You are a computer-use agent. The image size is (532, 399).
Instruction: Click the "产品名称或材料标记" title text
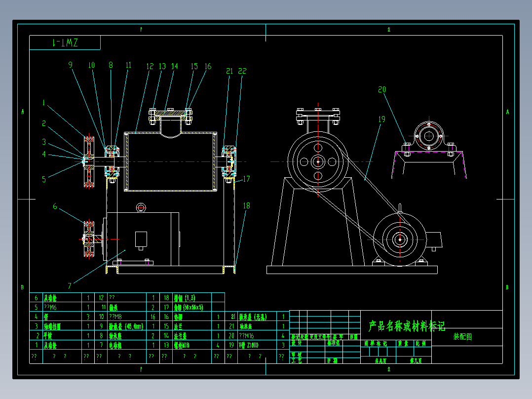click(x=407, y=326)
